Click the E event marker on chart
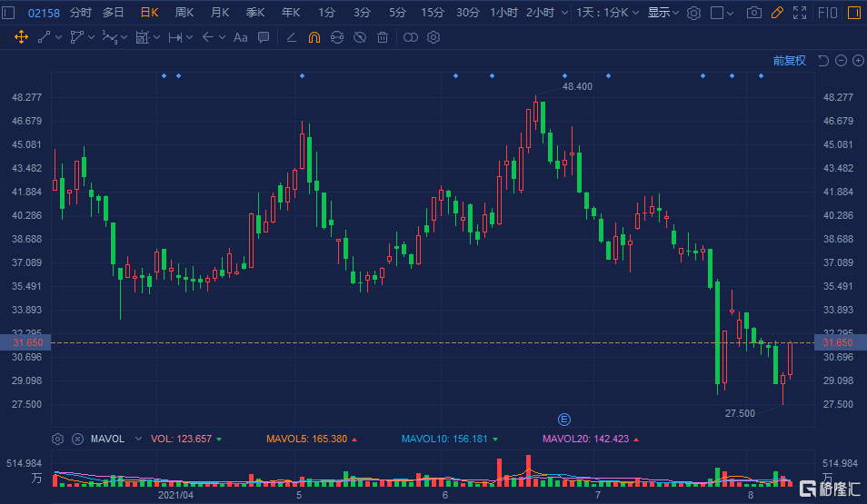 point(564,420)
